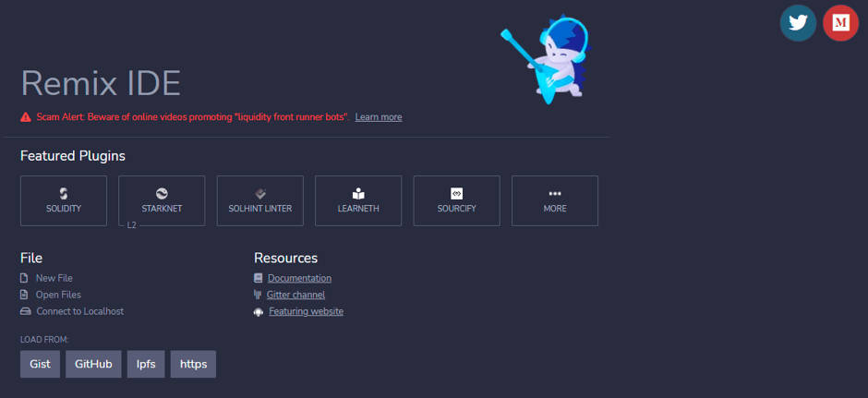Open the Featuring website link
This screenshot has width=868, height=398.
pos(307,311)
